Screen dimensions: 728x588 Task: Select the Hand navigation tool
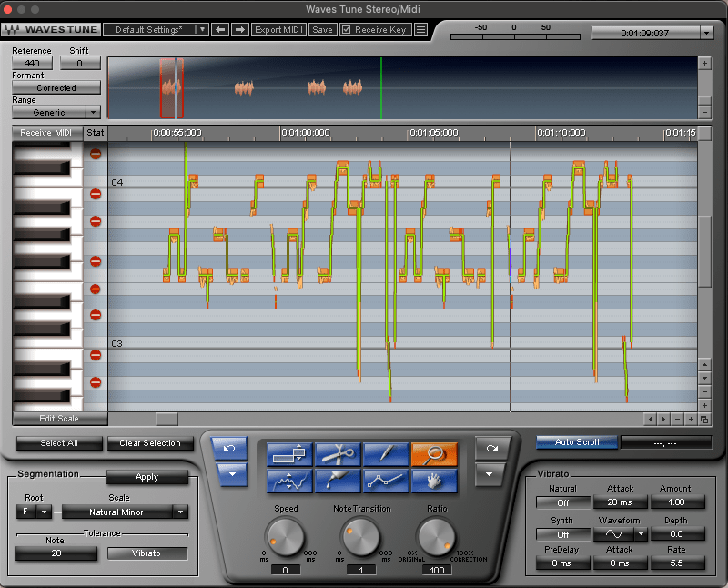[x=433, y=481]
